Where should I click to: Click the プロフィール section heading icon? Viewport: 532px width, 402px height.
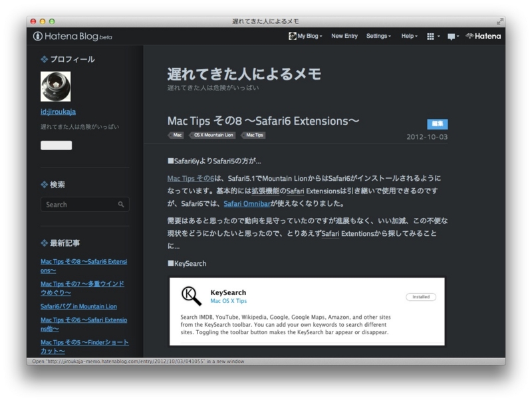(45, 59)
